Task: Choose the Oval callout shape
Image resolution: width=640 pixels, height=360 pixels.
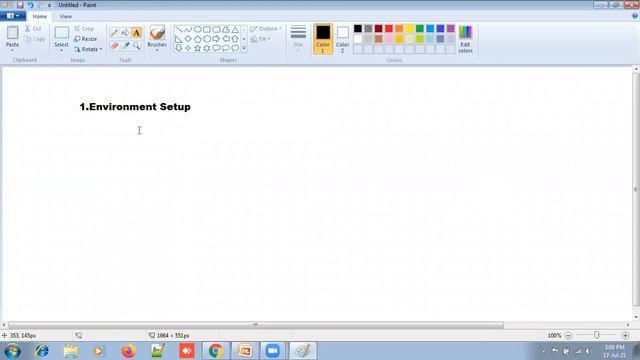Action: coord(226,48)
